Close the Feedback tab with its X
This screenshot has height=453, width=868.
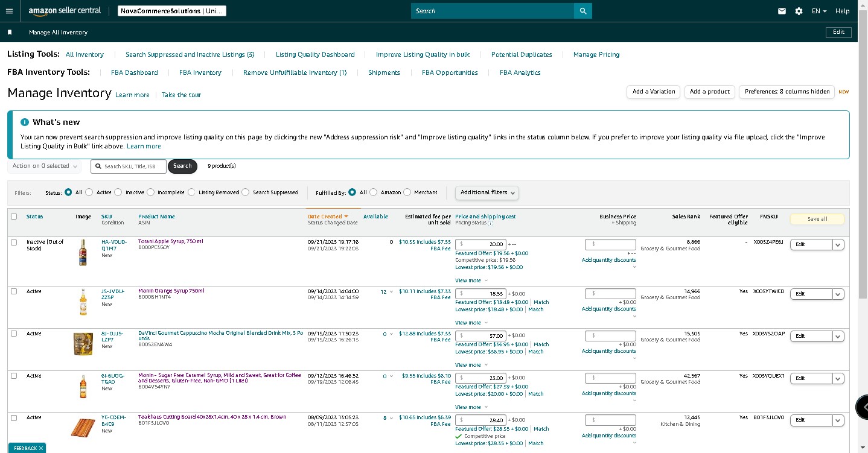[x=41, y=448]
